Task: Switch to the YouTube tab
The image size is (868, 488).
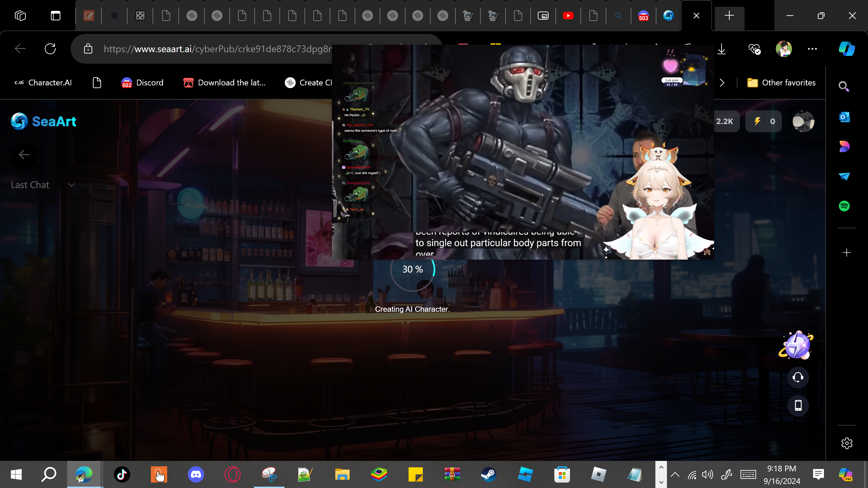Action: tap(568, 16)
